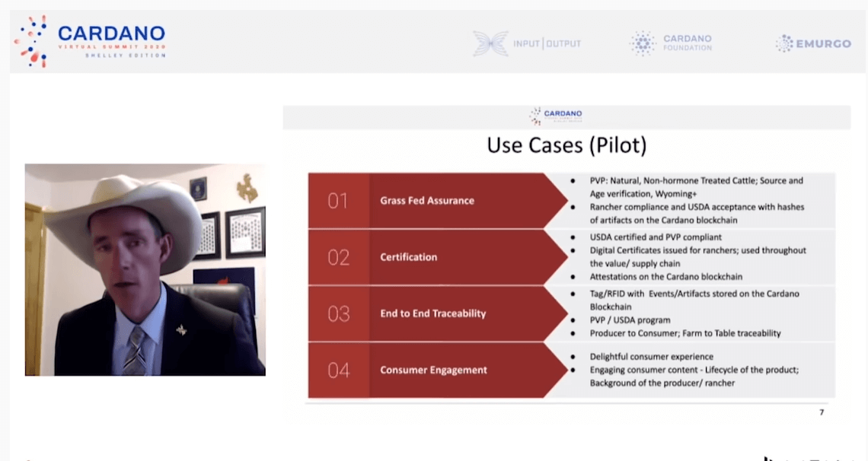Screen dimensions: 868x461
Task: Click the '04' number block
Action: [x=338, y=370]
